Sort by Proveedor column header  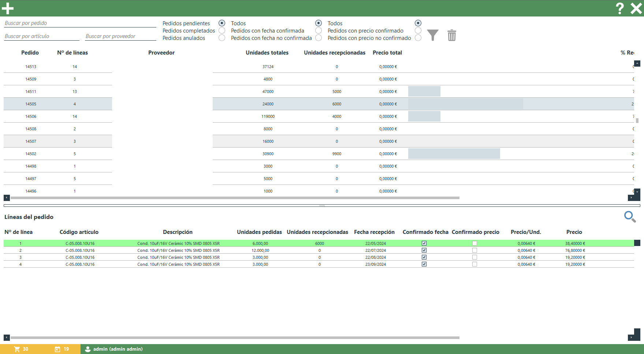[x=161, y=53]
